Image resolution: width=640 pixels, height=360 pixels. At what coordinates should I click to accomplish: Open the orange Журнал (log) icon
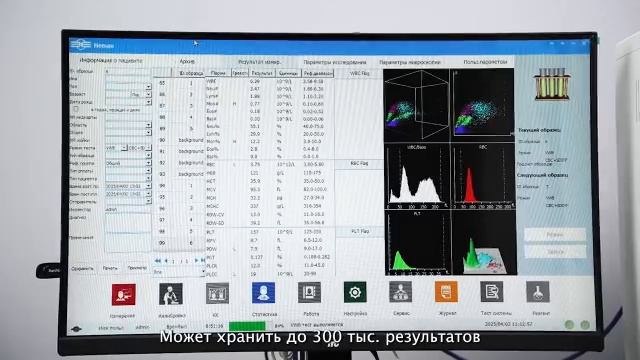(x=446, y=291)
